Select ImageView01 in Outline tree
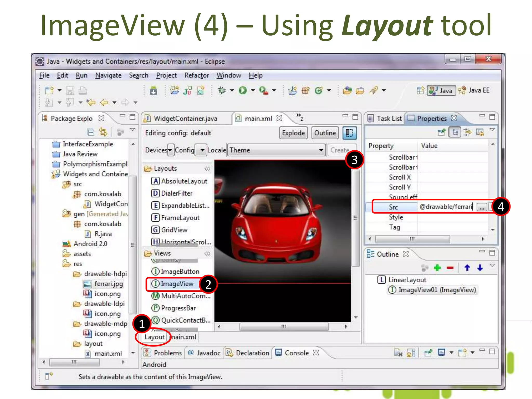Image resolution: width=532 pixels, height=399 pixels. 433,290
